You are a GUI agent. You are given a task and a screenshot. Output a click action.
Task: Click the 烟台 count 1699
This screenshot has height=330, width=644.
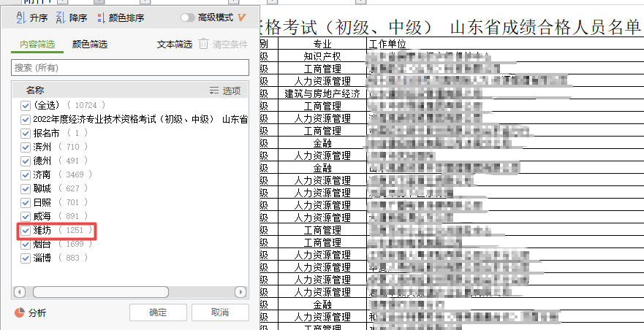pyautogui.click(x=75, y=245)
